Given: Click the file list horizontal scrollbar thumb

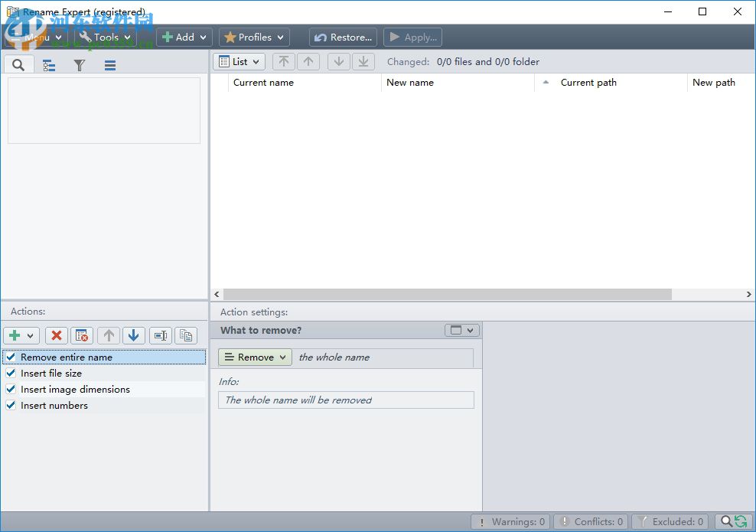Looking at the screenshot, I should point(448,294).
